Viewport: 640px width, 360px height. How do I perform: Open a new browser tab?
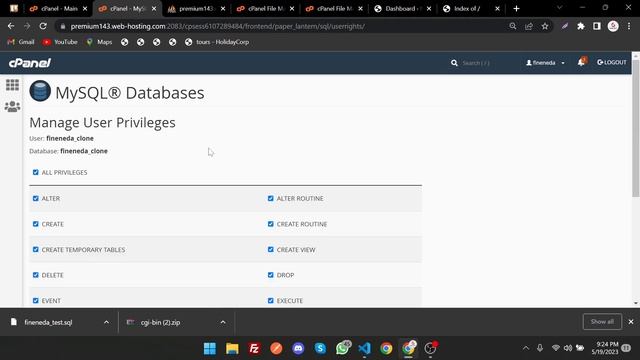point(516,9)
